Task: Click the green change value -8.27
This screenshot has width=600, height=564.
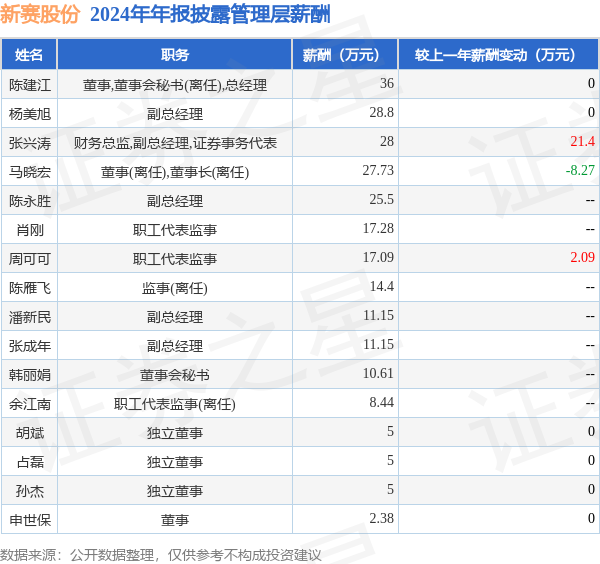Action: (x=580, y=171)
